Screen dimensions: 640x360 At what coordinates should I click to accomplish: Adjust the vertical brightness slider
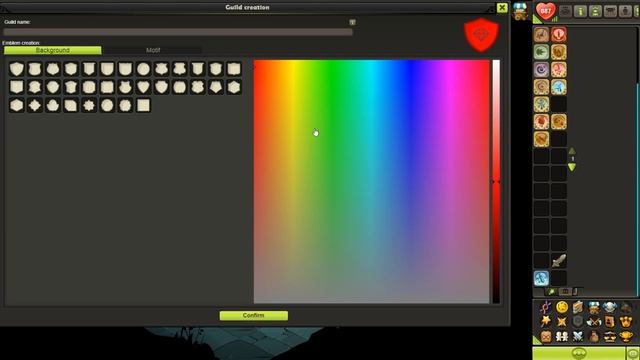click(x=496, y=182)
